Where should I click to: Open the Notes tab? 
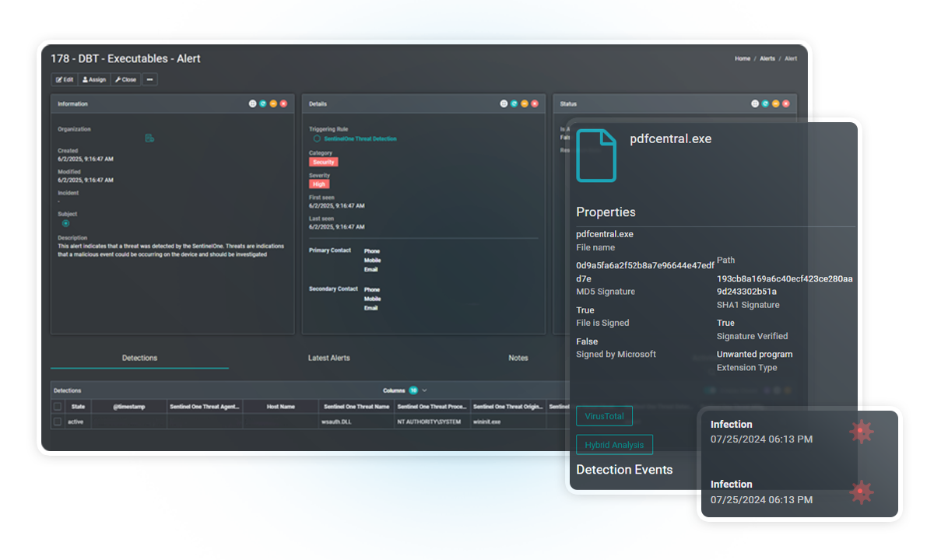518,358
